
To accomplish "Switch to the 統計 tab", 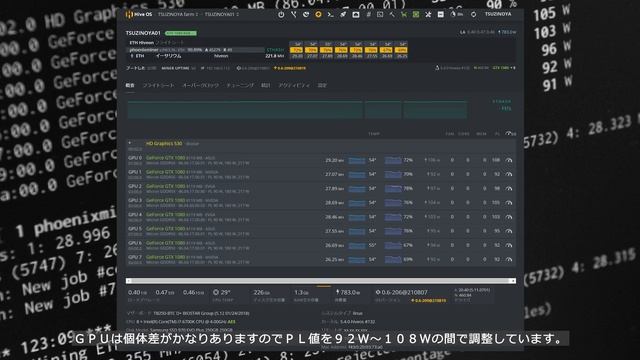I will [x=266, y=86].
